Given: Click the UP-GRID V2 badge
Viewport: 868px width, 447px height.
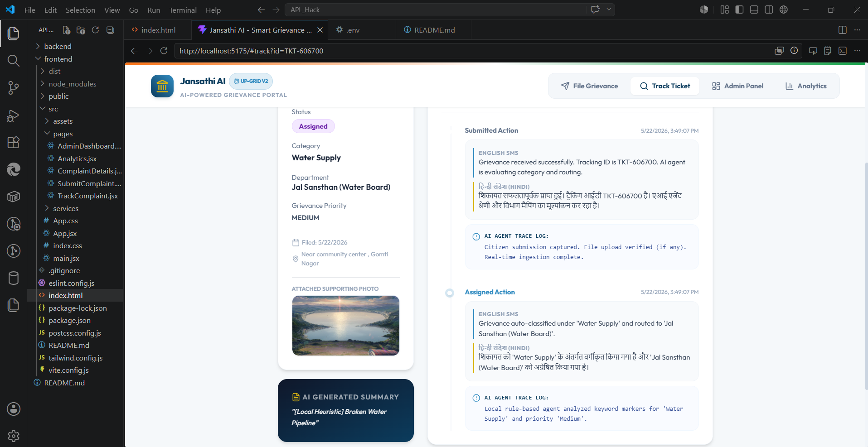Looking at the screenshot, I should click(251, 81).
